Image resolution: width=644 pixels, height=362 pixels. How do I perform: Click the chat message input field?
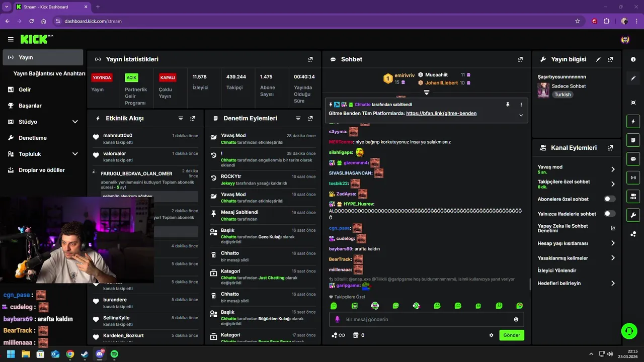click(x=427, y=319)
